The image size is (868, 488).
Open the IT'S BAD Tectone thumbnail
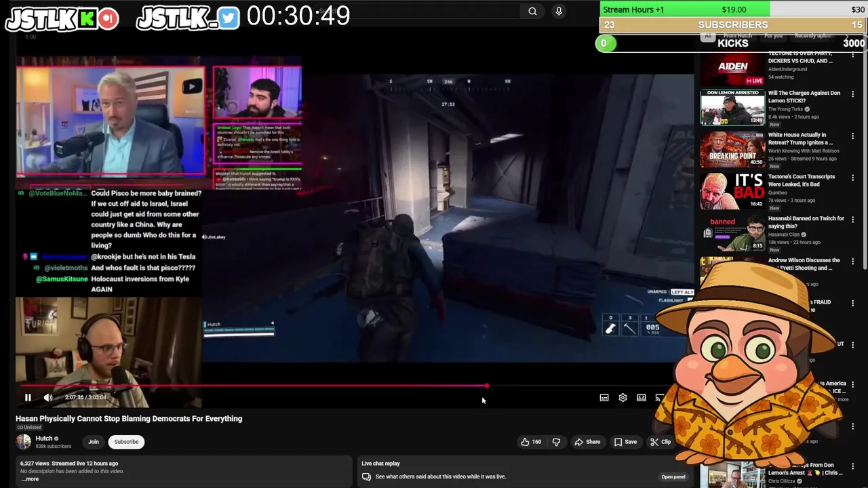click(732, 191)
